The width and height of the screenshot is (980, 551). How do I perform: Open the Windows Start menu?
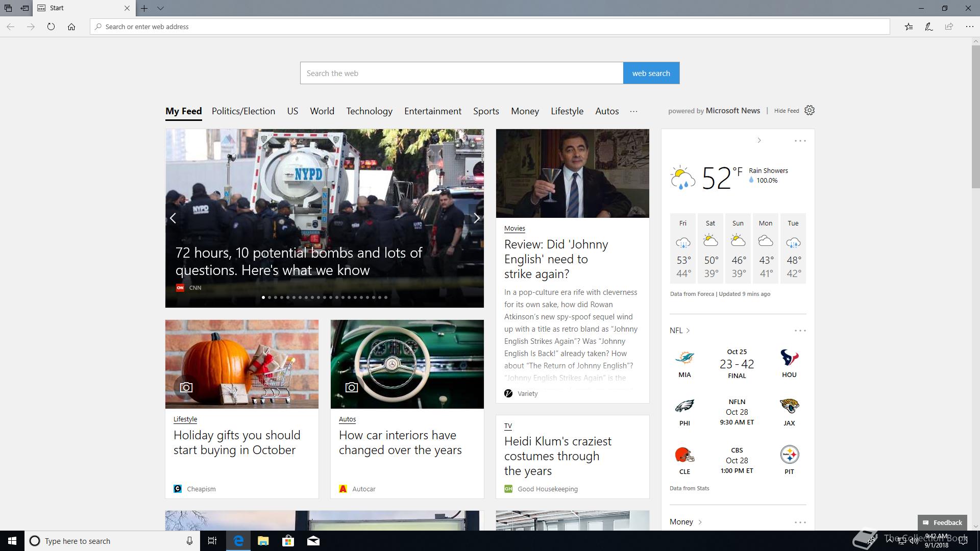tap(12, 541)
